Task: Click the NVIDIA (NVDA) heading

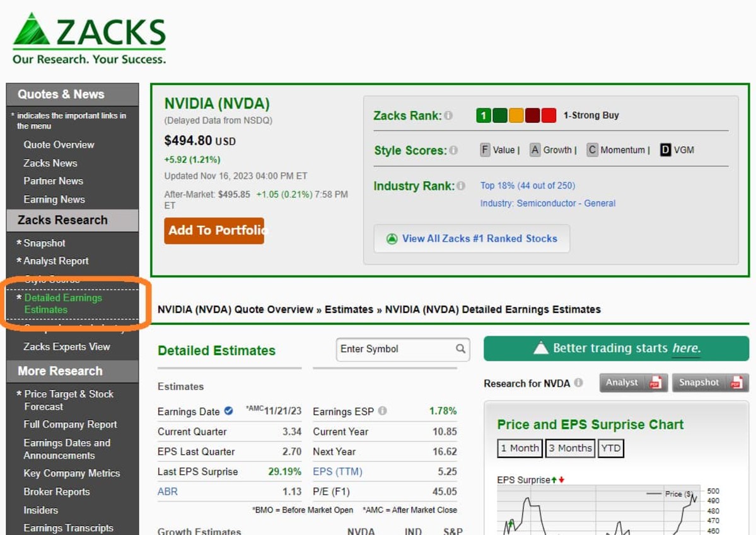Action: (x=217, y=103)
